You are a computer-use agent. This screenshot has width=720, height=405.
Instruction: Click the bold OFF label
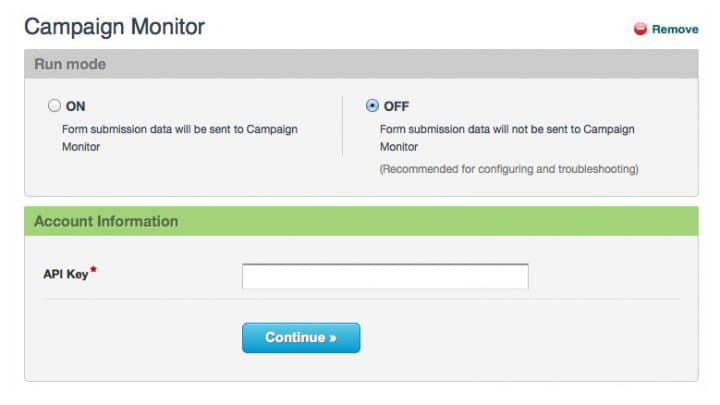[x=396, y=106]
